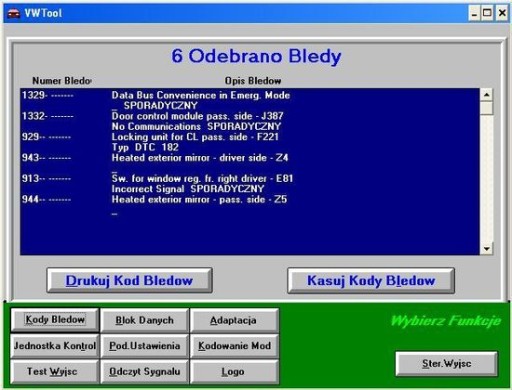Click the scroll down arrow of error list

click(487, 249)
